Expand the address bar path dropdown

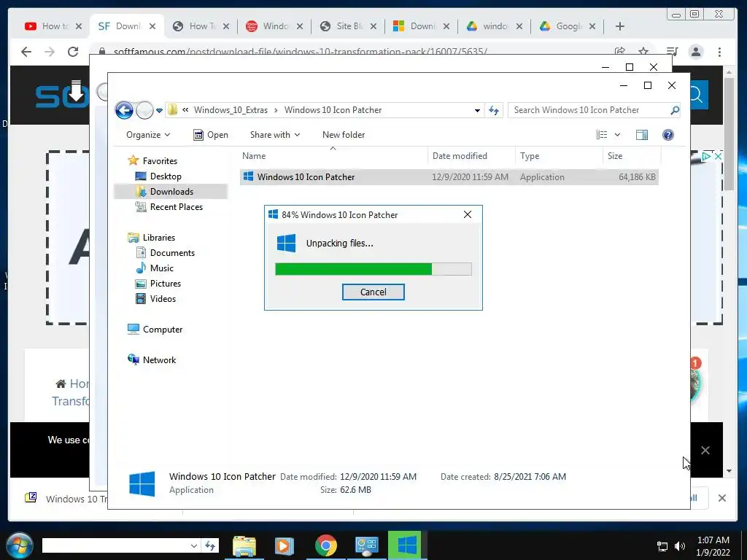point(477,111)
